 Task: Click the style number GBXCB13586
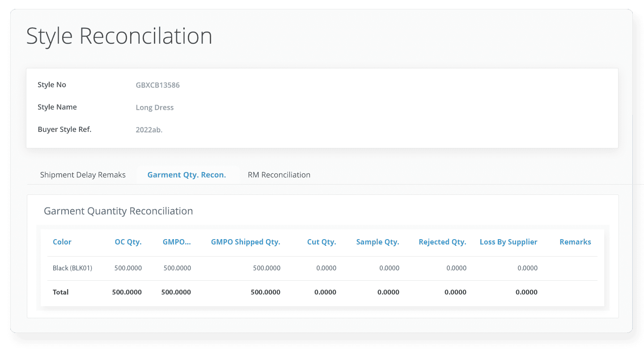(x=158, y=85)
